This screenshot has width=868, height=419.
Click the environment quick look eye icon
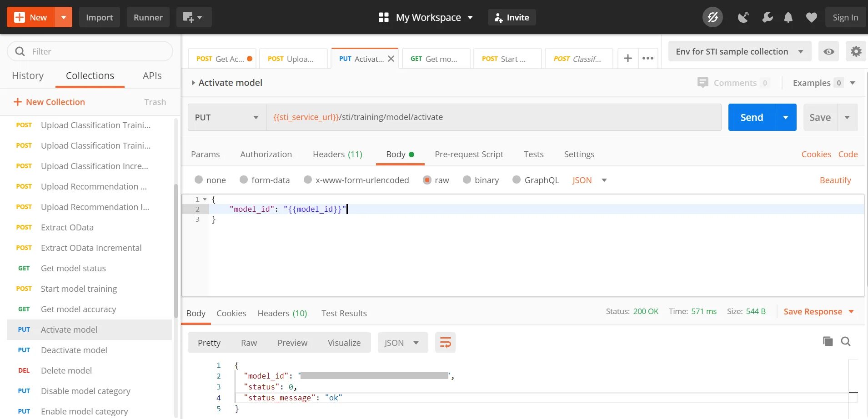[828, 51]
